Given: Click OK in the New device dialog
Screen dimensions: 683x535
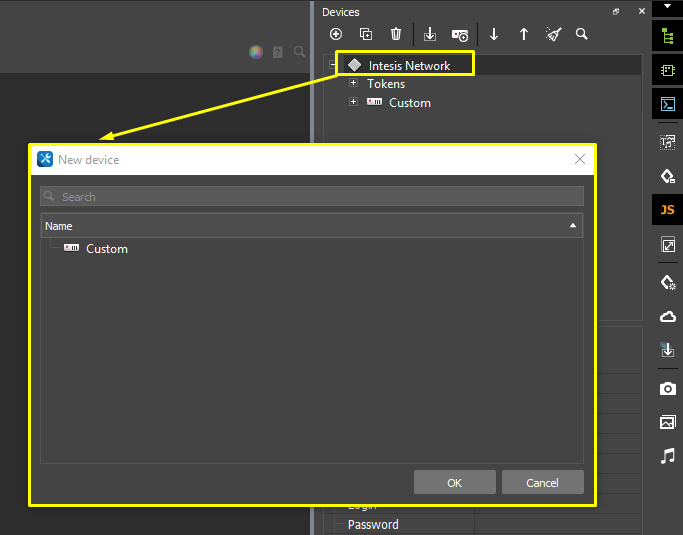Looking at the screenshot, I should tap(454, 483).
